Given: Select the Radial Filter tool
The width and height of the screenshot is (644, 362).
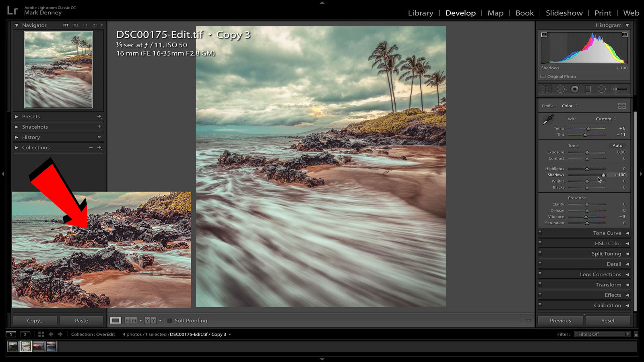Looking at the screenshot, I should pyautogui.click(x=602, y=89).
